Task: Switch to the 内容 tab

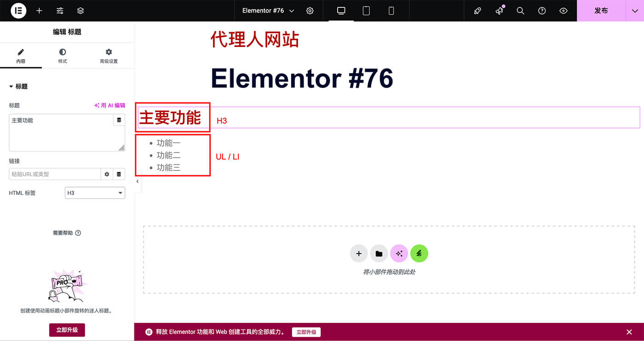Action: tap(21, 56)
